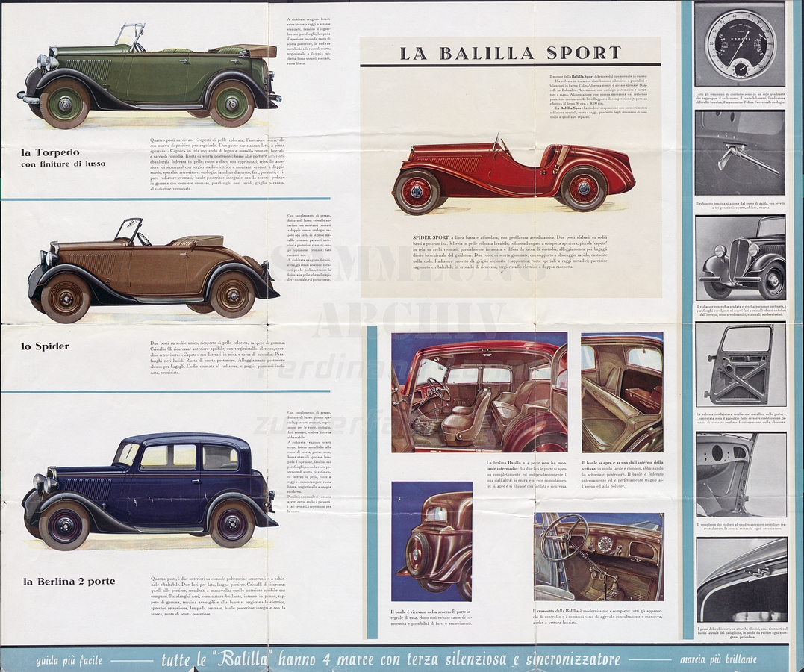Screen dimensions: 804x672
Task: Click the "guida più facile" banner text
Action: 69,660
